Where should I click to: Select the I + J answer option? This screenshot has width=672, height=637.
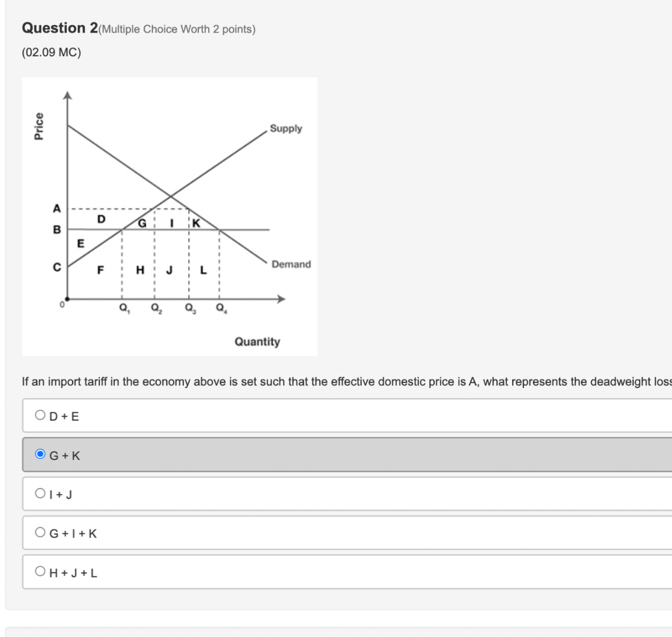tap(40, 493)
